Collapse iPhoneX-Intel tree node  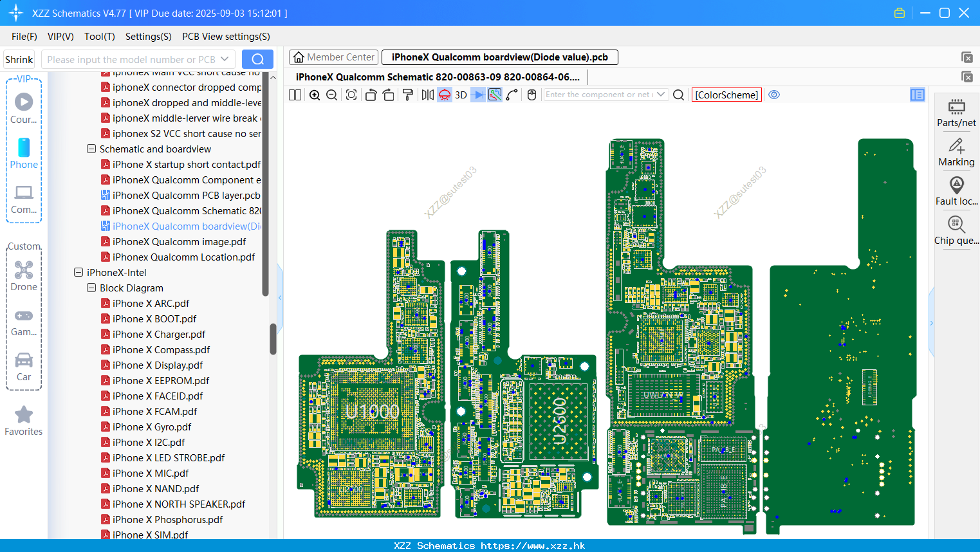tap(79, 272)
